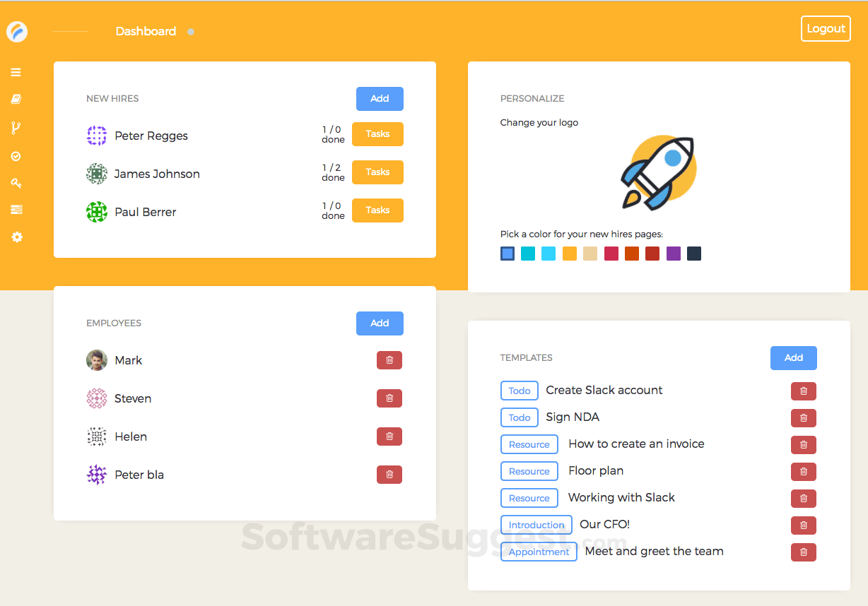Pick the purple color for new hires pages
Screen dimensions: 868x606
[673, 254]
